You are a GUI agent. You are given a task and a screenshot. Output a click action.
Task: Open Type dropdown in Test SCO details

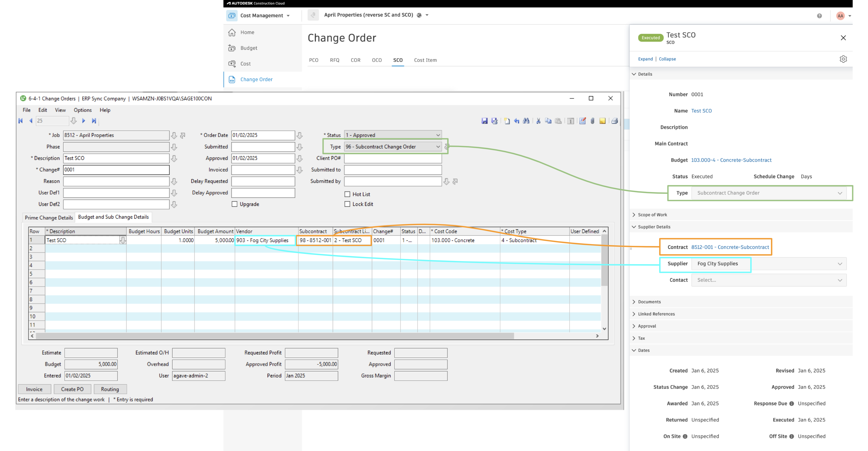(769, 193)
